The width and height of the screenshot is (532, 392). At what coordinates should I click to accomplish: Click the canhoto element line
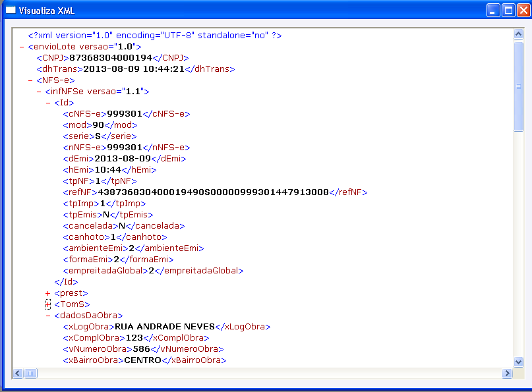pos(115,237)
